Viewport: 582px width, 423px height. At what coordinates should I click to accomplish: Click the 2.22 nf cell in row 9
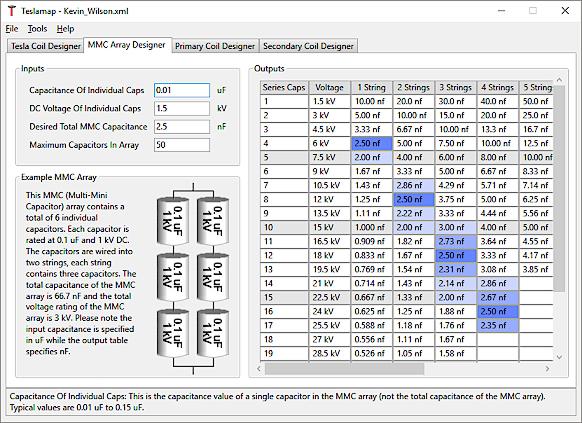coord(413,213)
